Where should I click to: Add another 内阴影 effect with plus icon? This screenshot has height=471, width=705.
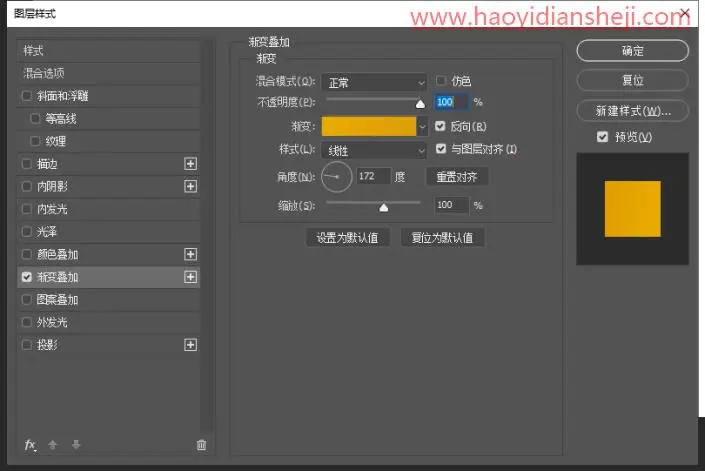(x=191, y=186)
